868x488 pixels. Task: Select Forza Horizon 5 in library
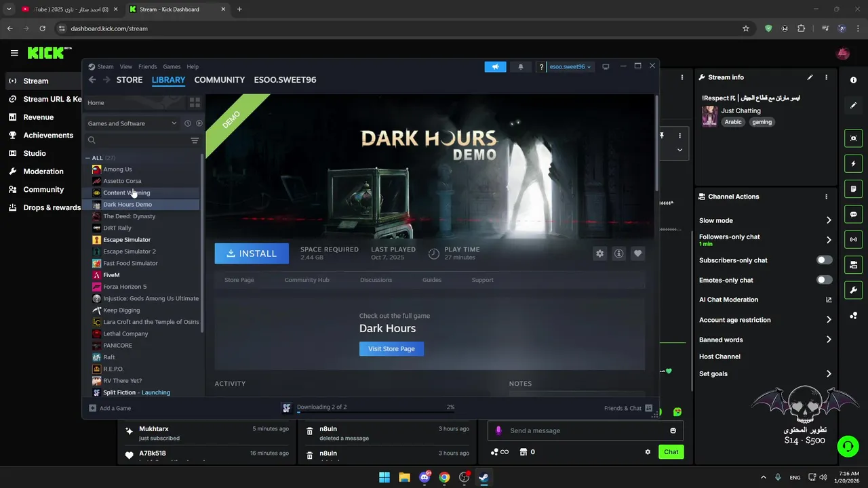(x=125, y=287)
